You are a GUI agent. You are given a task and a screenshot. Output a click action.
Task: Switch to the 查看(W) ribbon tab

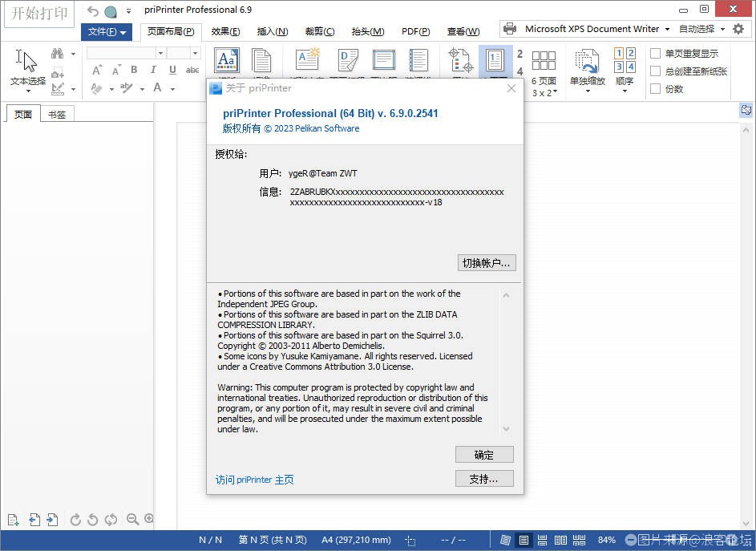pos(463,32)
